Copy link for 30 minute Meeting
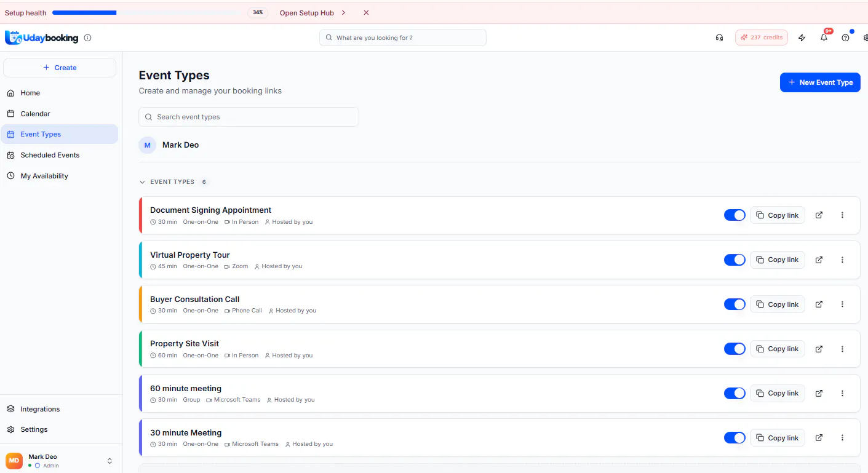Image resolution: width=868 pixels, height=473 pixels. (778, 438)
